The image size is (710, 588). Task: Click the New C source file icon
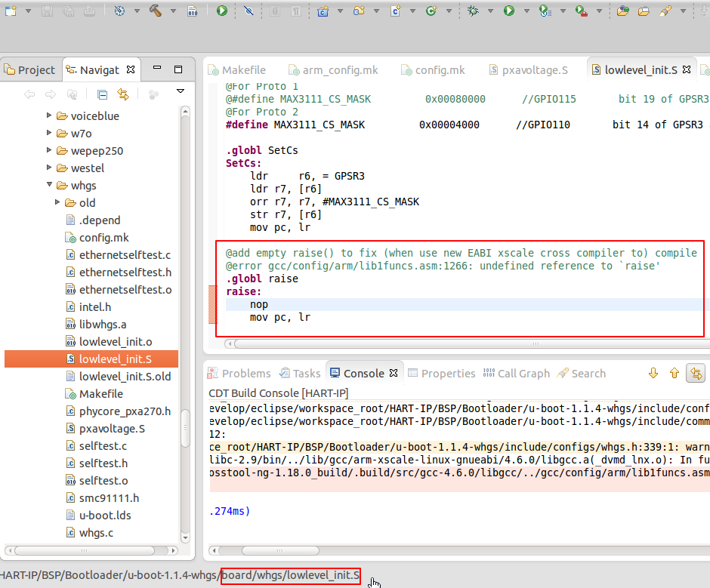coord(395,11)
